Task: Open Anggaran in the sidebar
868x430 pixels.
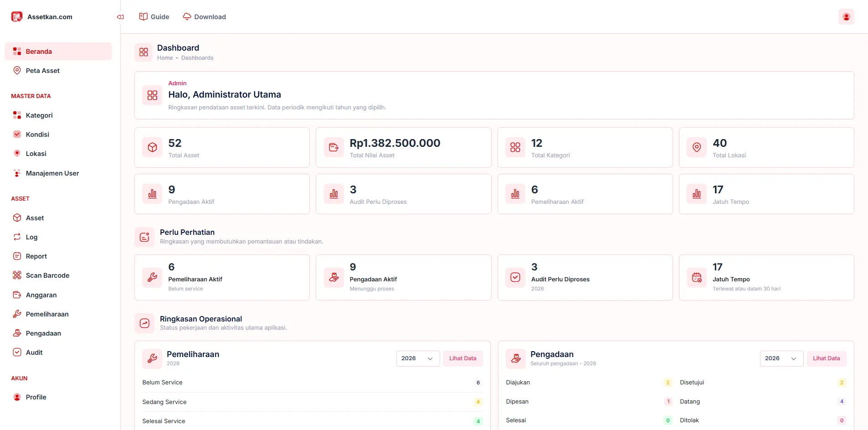Action: [x=58, y=295]
